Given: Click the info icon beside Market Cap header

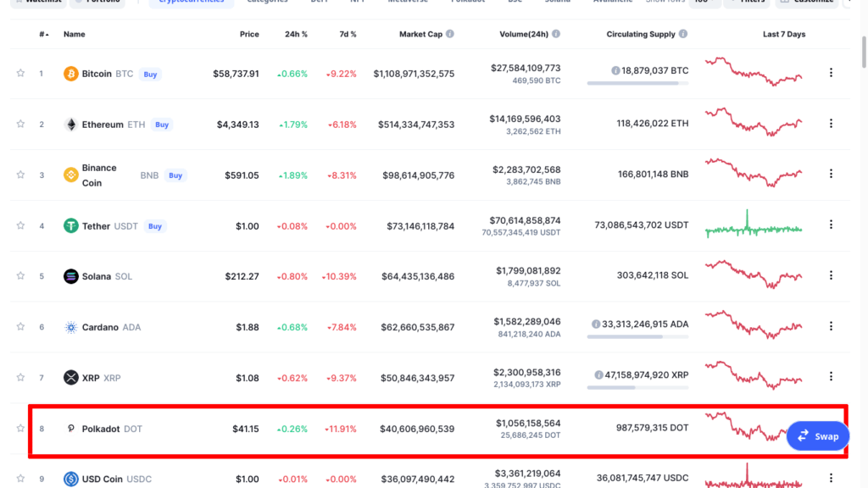Looking at the screenshot, I should pos(450,34).
